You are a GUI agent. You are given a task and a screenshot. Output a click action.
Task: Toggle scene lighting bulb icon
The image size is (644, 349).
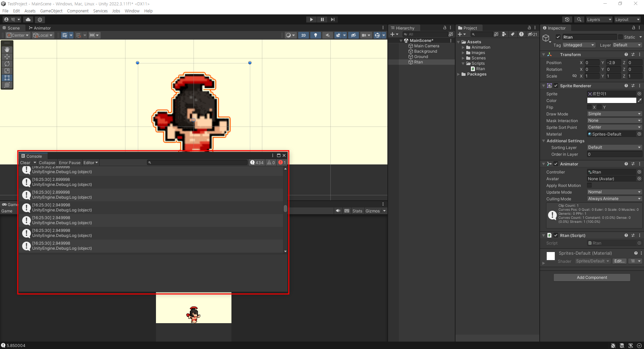point(315,35)
